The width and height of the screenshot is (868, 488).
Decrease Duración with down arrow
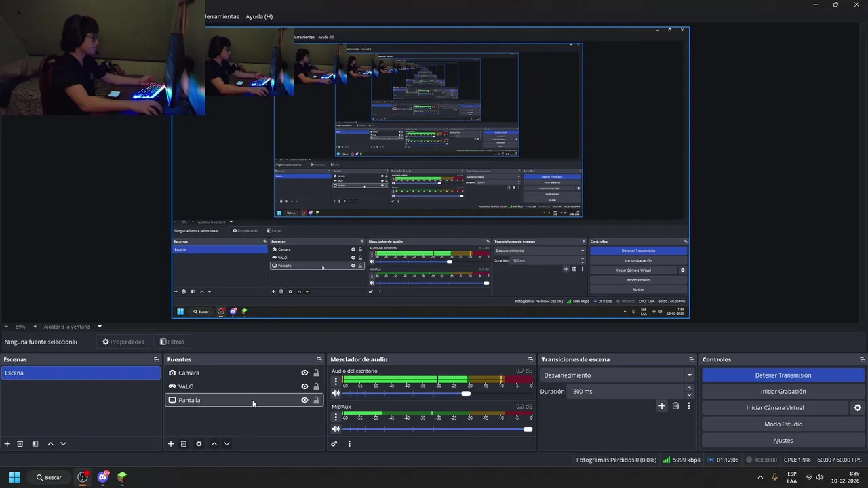[x=690, y=394]
